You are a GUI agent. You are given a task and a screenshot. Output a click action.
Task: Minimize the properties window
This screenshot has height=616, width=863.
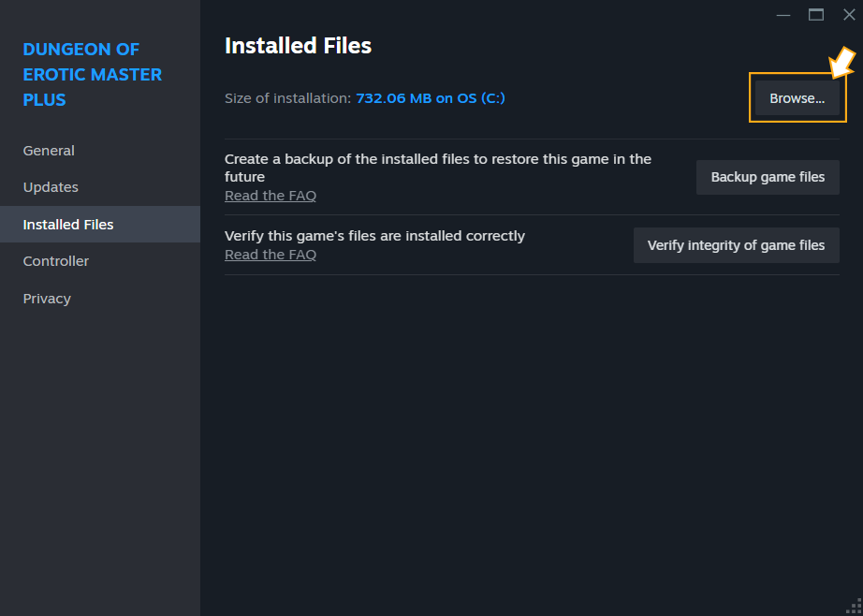point(783,15)
